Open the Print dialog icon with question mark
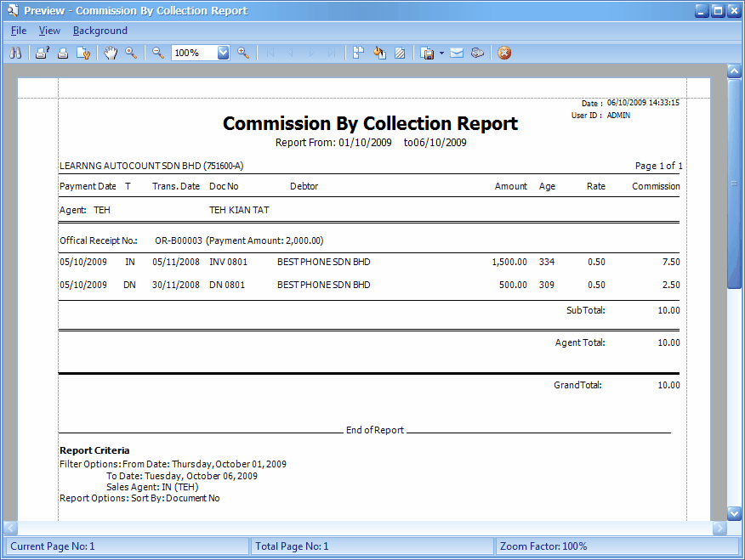 click(43, 53)
